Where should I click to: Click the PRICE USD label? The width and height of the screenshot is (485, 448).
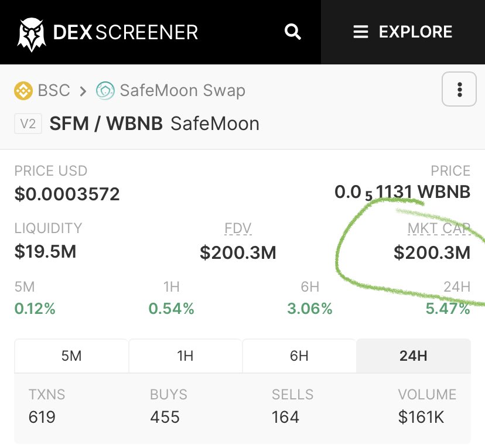point(51,171)
